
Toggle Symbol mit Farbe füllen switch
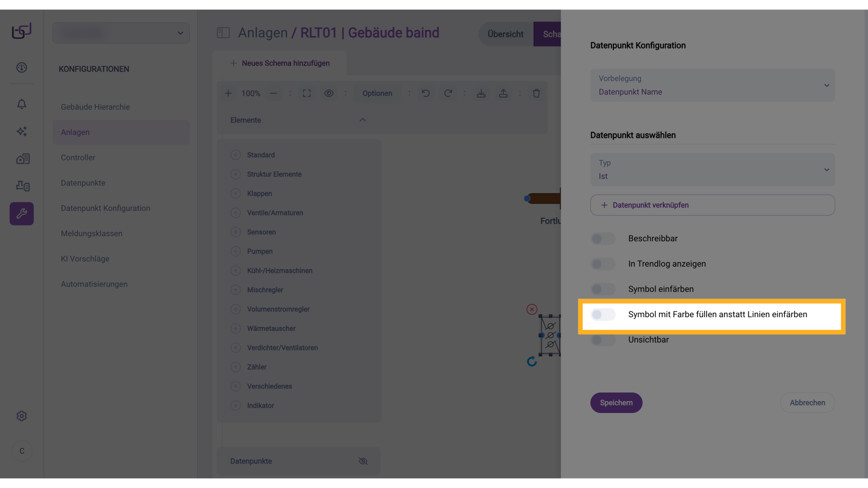coord(603,314)
